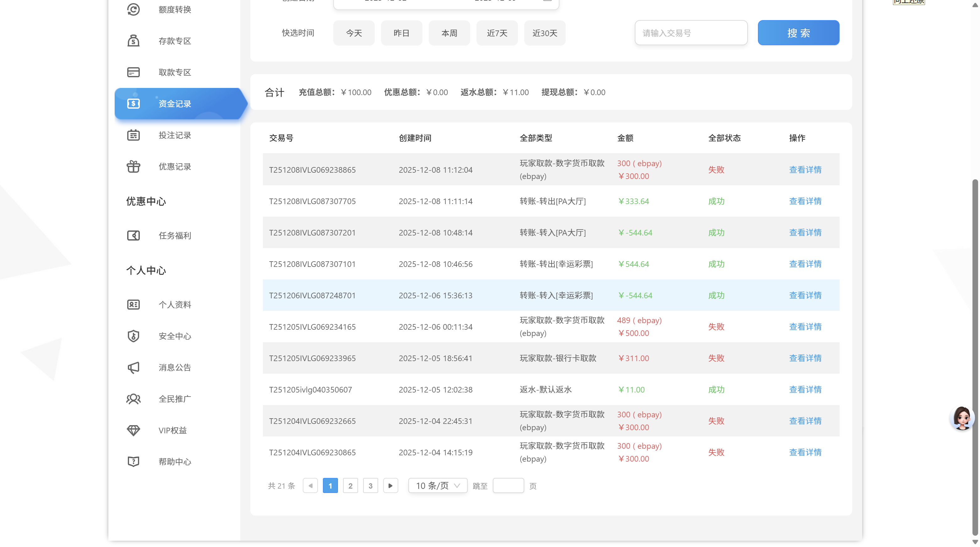Open the 存款专区 deposit zone icon
Image resolution: width=980 pixels, height=547 pixels.
point(133,41)
